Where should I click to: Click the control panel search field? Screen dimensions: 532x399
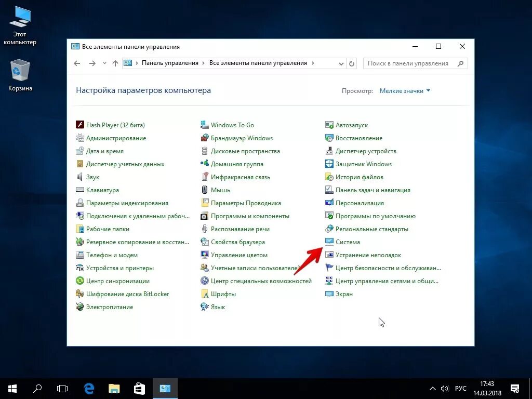[415, 63]
